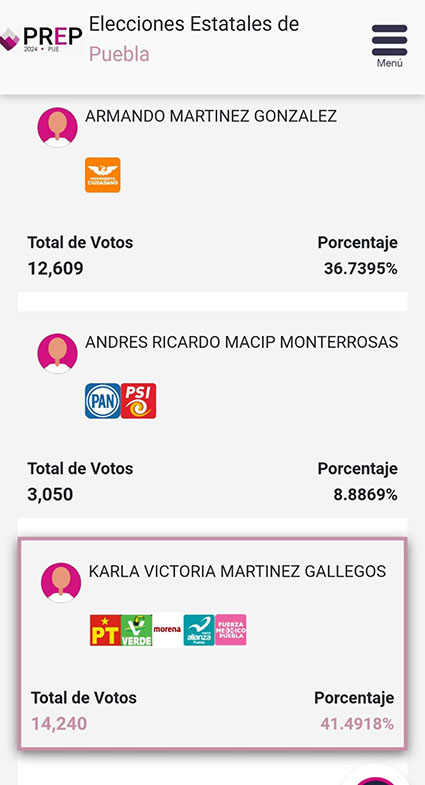Click the Nueva Alianza party logo

199,630
